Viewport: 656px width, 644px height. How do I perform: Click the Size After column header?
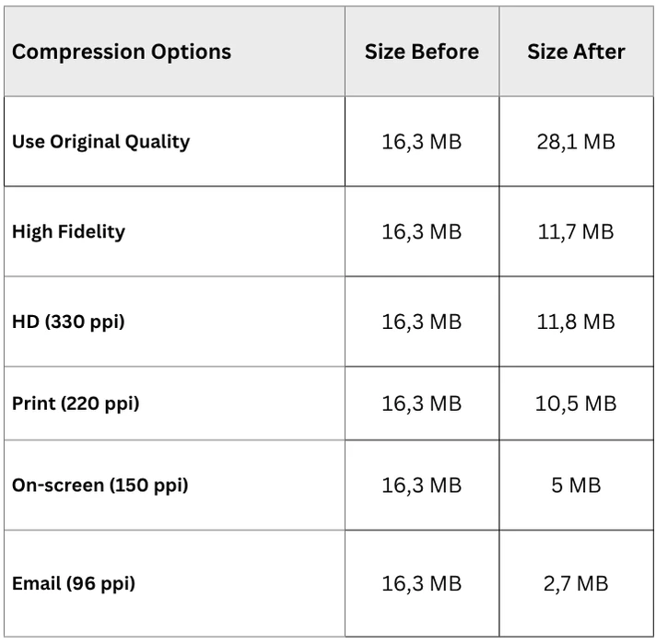576,52
